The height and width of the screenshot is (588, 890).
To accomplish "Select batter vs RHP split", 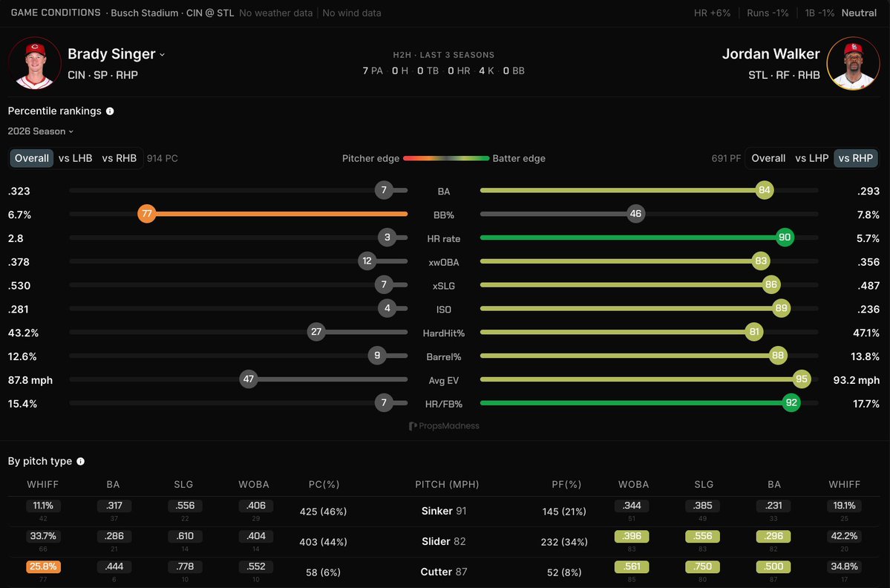I will (856, 158).
